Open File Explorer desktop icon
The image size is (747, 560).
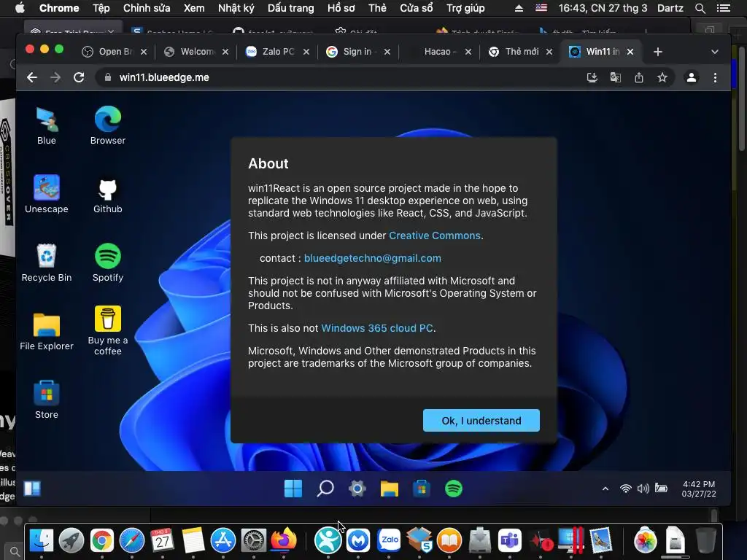(x=47, y=332)
